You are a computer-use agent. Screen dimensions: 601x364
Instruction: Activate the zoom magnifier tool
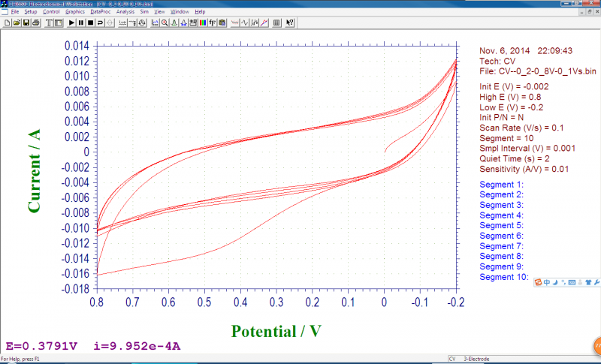point(165,23)
